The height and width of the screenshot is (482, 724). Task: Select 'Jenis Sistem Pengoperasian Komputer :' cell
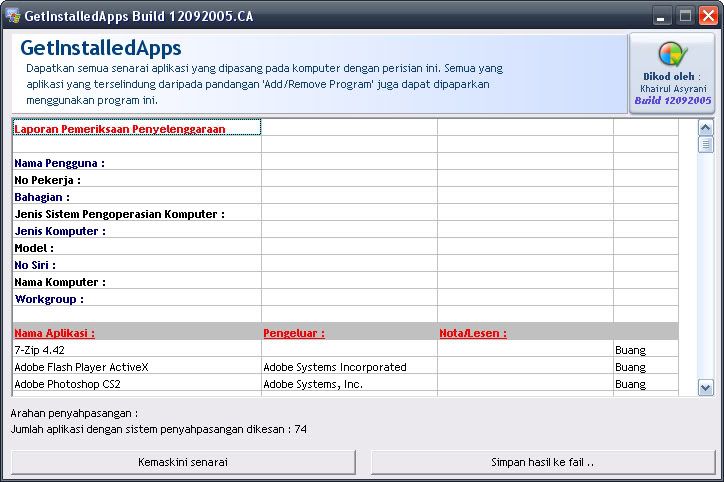137,213
